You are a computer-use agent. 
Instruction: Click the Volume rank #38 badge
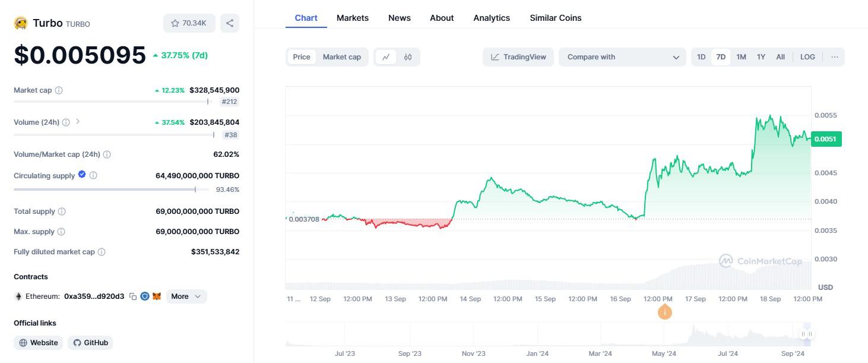pyautogui.click(x=231, y=135)
